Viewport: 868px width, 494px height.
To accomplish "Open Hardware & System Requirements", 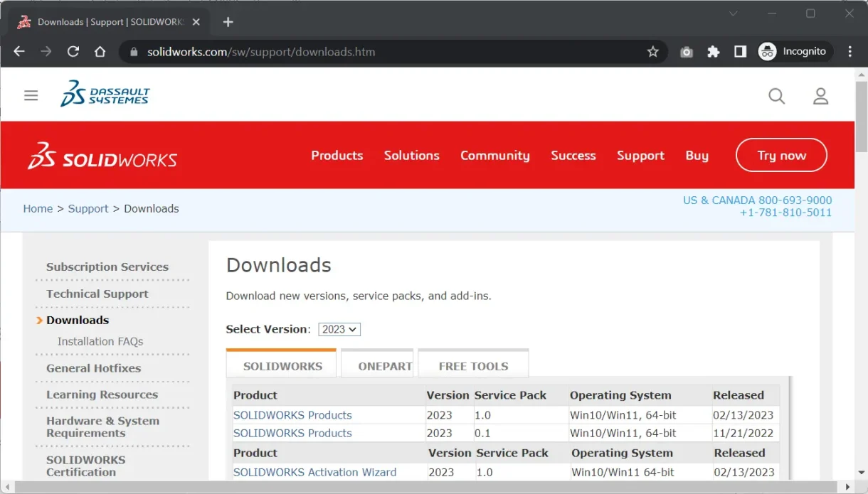I will (x=102, y=426).
